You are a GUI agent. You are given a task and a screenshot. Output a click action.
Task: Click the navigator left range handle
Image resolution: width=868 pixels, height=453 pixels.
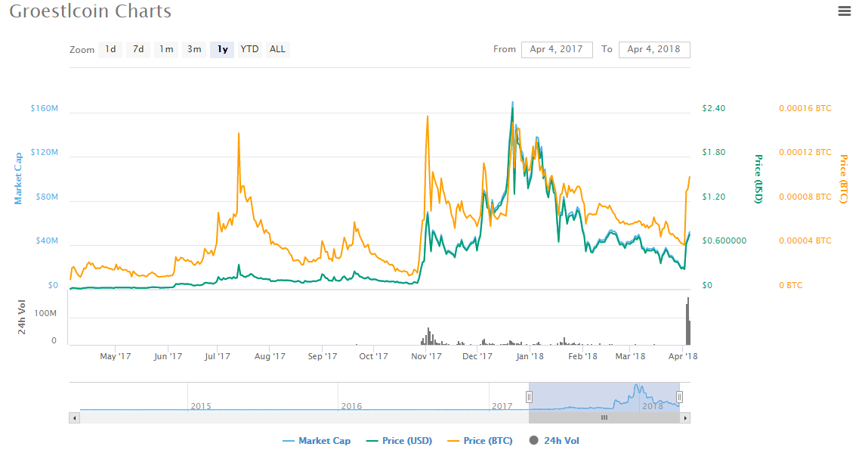click(x=530, y=396)
